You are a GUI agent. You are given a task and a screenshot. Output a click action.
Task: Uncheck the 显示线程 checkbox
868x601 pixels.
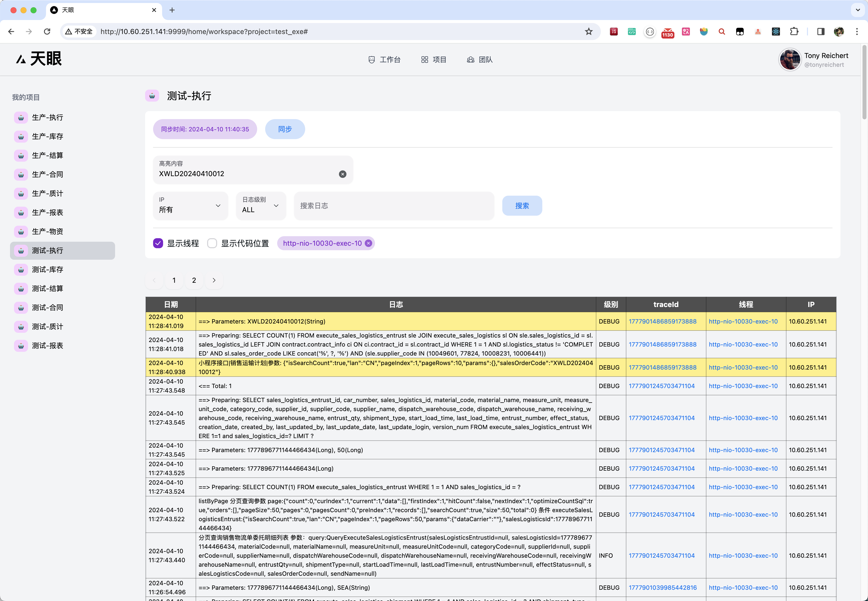(x=158, y=243)
